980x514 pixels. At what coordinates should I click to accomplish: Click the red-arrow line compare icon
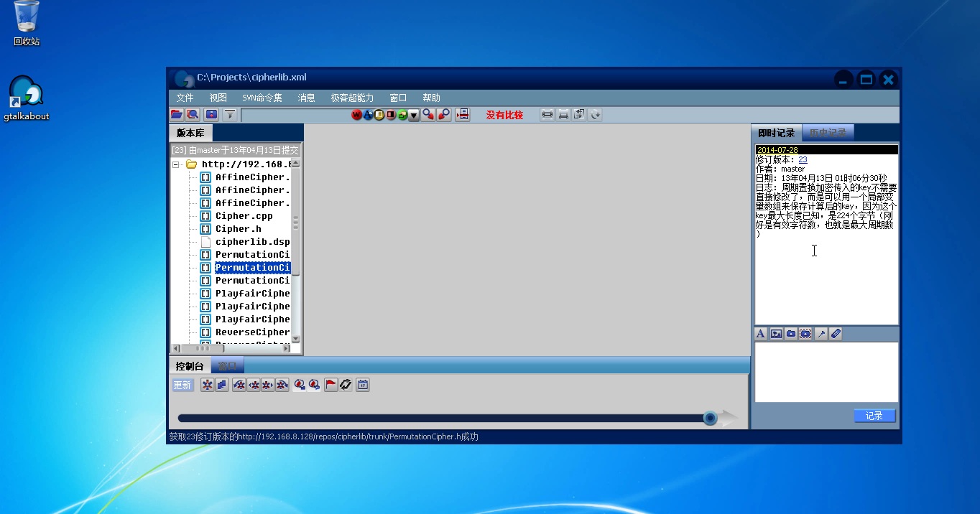pos(462,114)
